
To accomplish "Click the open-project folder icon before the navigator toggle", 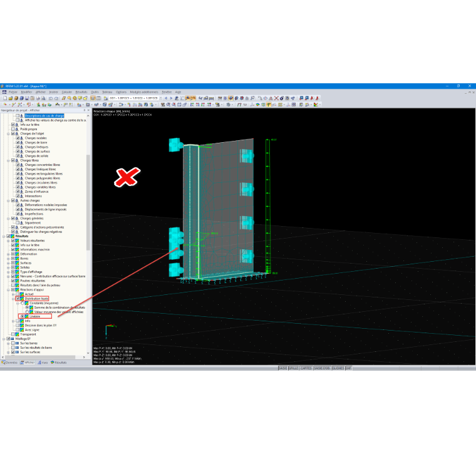I will click(85, 98).
